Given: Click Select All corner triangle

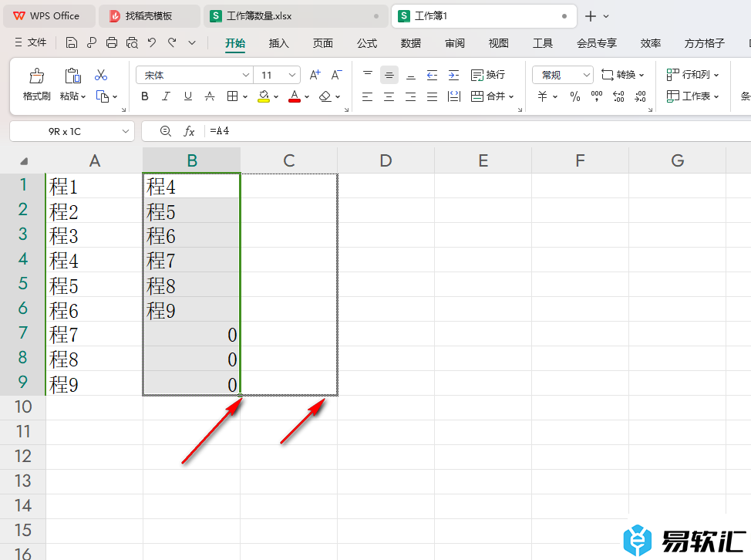Looking at the screenshot, I should pos(23,161).
